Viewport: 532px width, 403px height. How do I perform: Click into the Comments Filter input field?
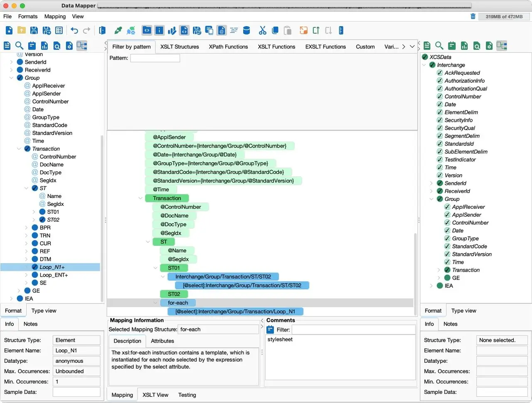pos(353,330)
